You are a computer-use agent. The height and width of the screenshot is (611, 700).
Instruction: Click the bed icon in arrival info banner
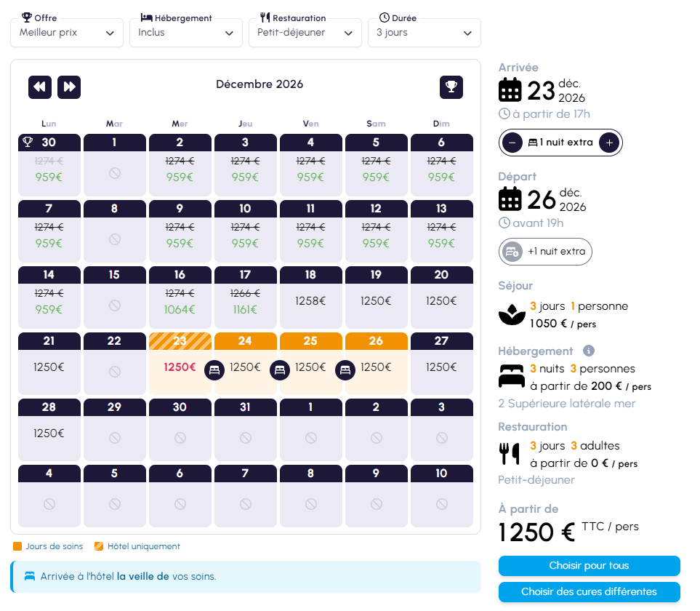coord(30,576)
